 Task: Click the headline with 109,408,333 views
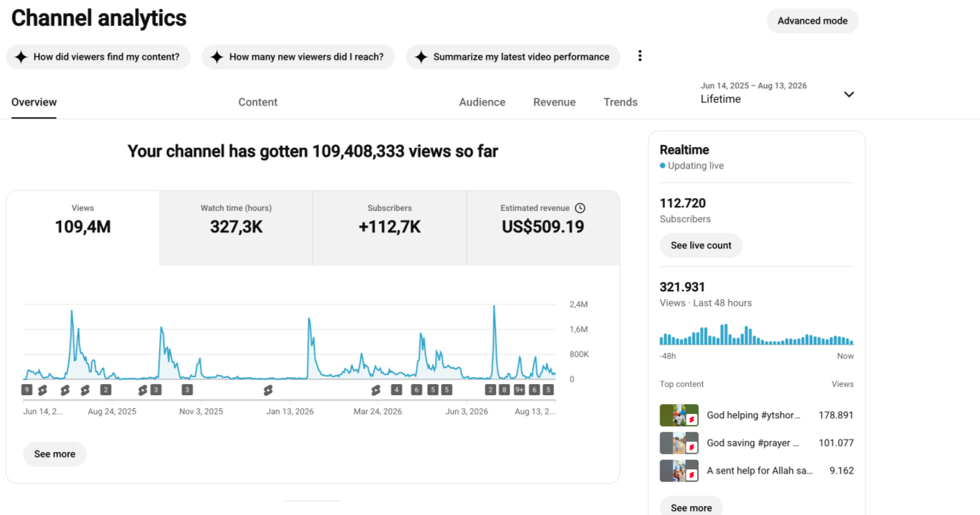[313, 151]
